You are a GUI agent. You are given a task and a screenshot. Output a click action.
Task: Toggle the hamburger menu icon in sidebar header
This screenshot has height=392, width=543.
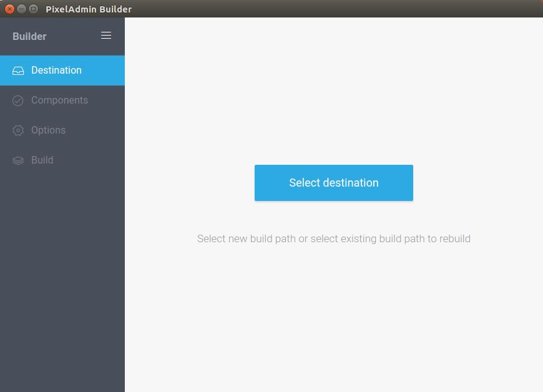click(106, 36)
